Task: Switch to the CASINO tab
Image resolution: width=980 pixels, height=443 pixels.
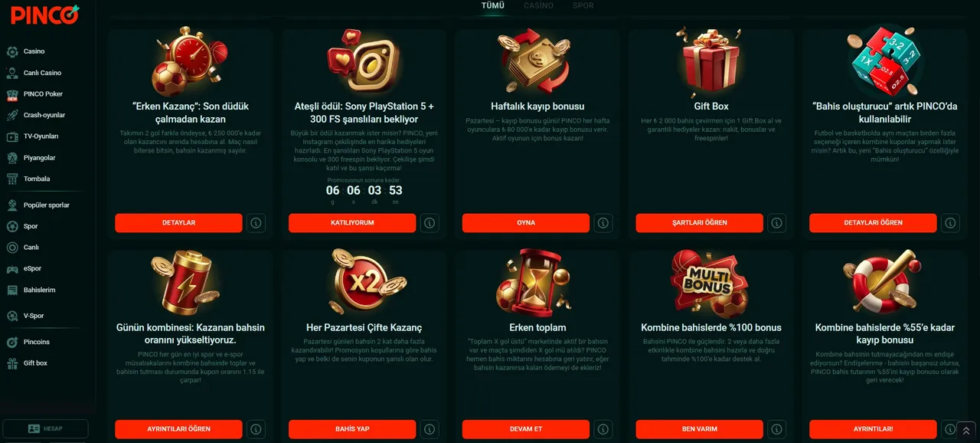Action: pos(538,5)
